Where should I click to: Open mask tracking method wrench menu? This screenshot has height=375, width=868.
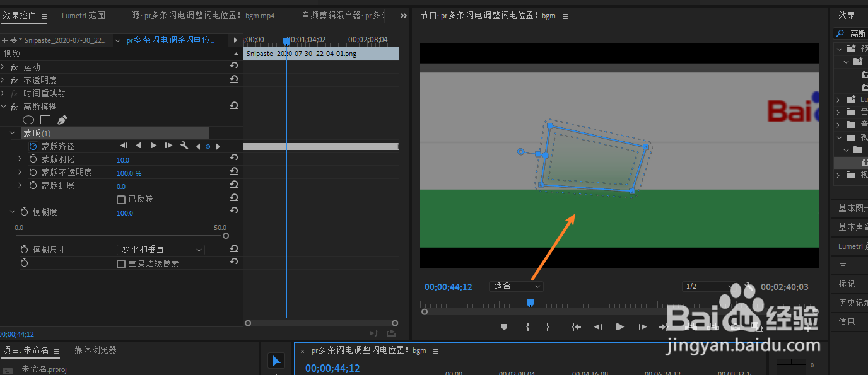[184, 146]
